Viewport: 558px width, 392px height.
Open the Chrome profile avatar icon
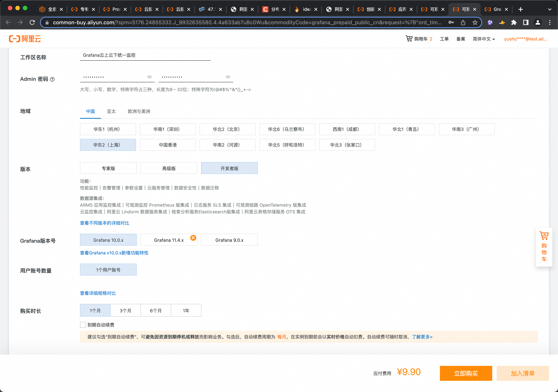pyautogui.click(x=538, y=22)
